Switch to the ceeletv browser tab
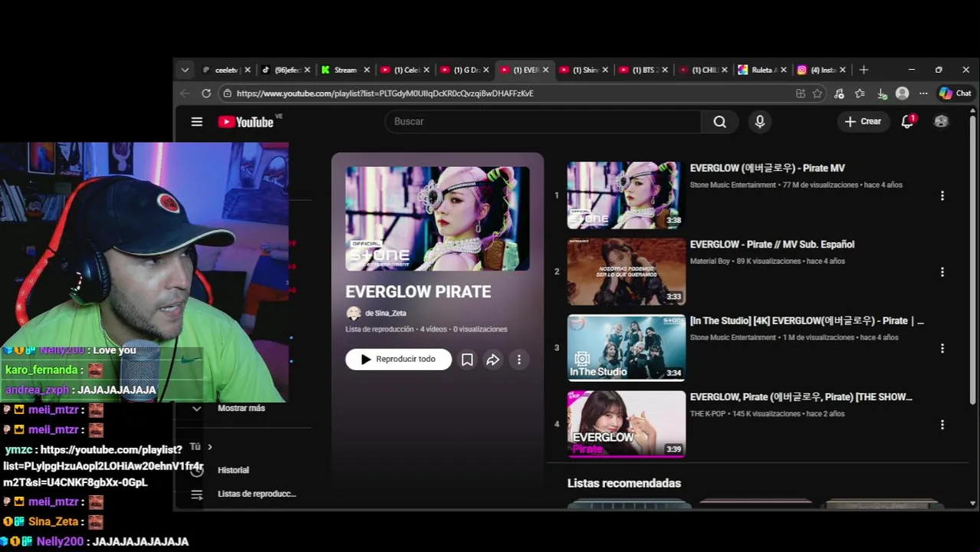Image resolution: width=980 pixels, height=552 pixels. tap(226, 70)
